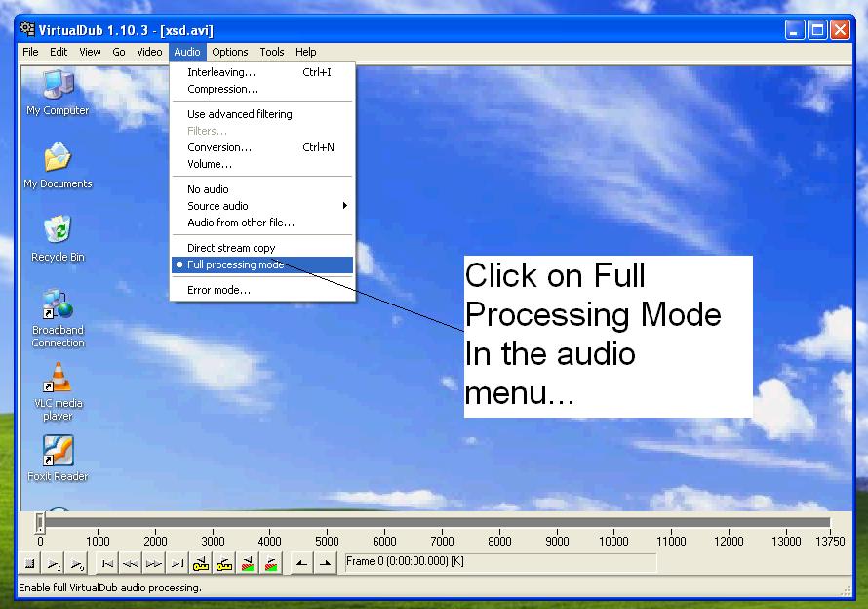Choose Interleaving... in Audio menu
The image size is (868, 609).
(x=262, y=72)
